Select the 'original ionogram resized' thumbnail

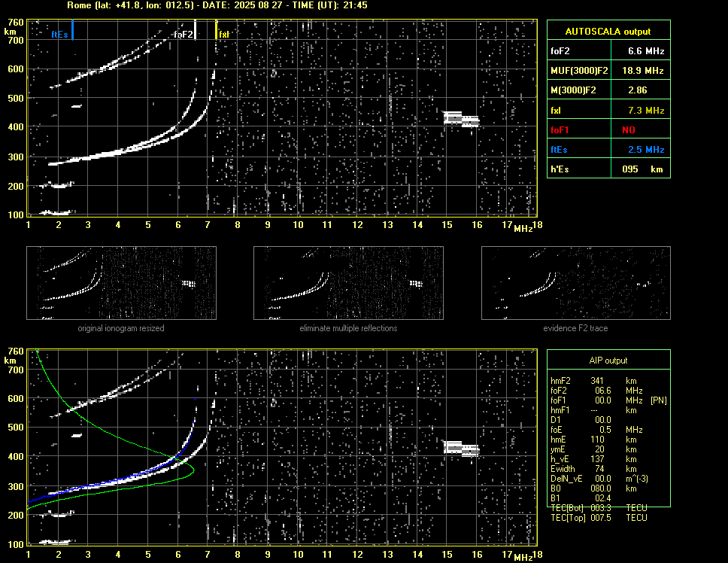click(121, 283)
